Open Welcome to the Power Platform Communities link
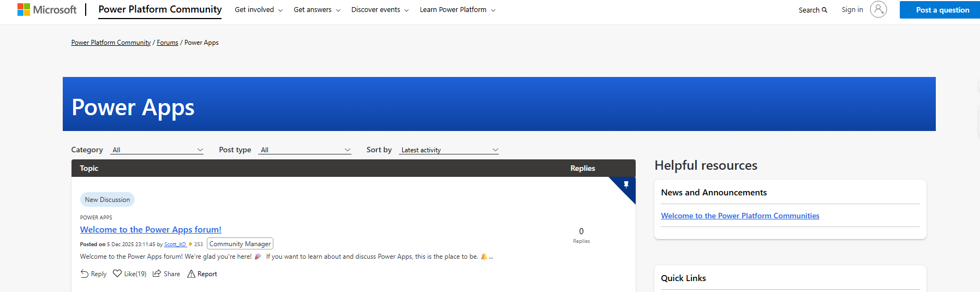The image size is (980, 292). (x=740, y=216)
